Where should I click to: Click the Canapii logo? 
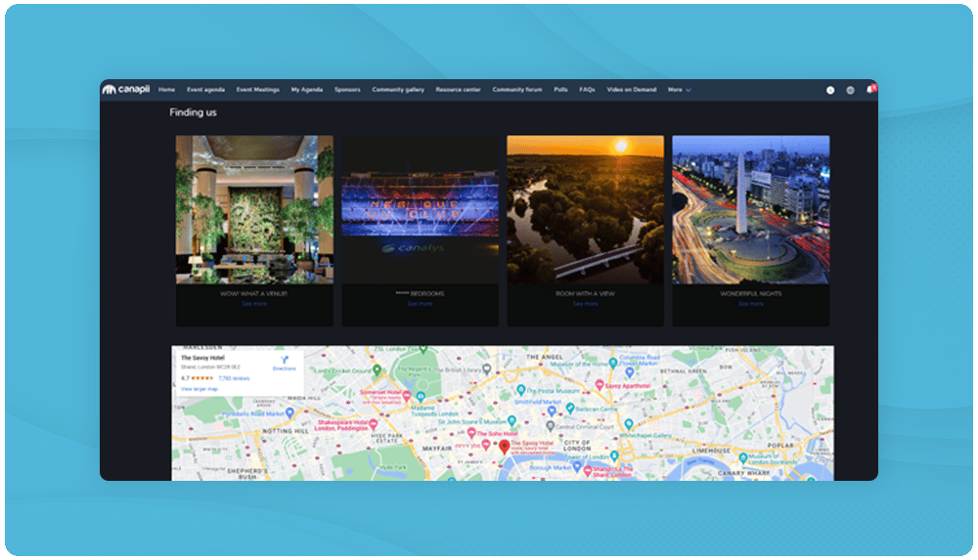click(x=126, y=89)
